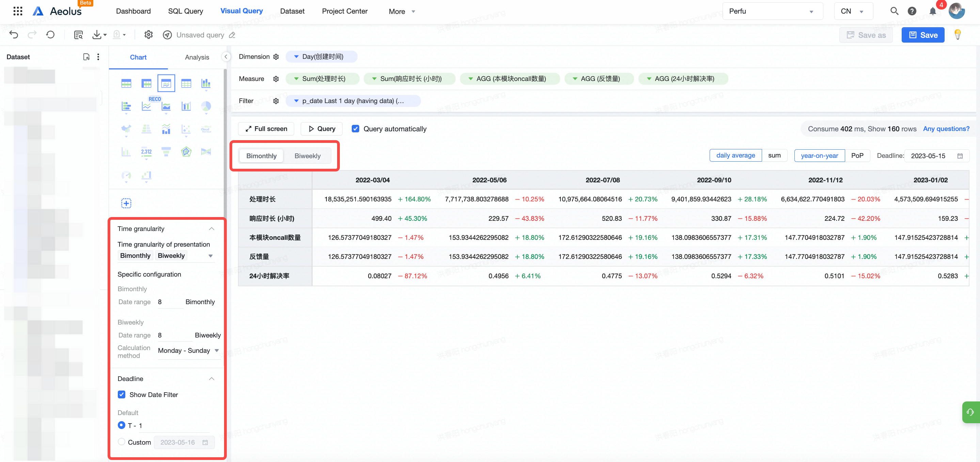Screen dimensions: 980x462
Task: Select the pie chart type
Action: pos(206,106)
